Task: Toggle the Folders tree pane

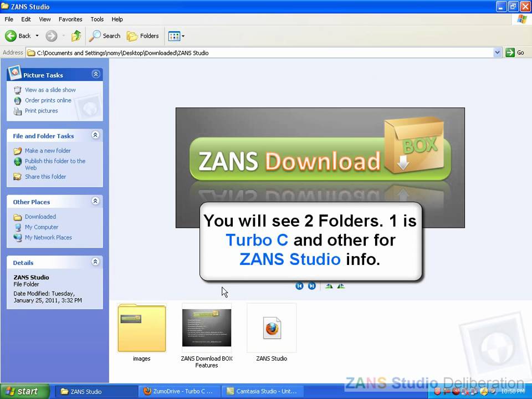Action: click(x=142, y=35)
